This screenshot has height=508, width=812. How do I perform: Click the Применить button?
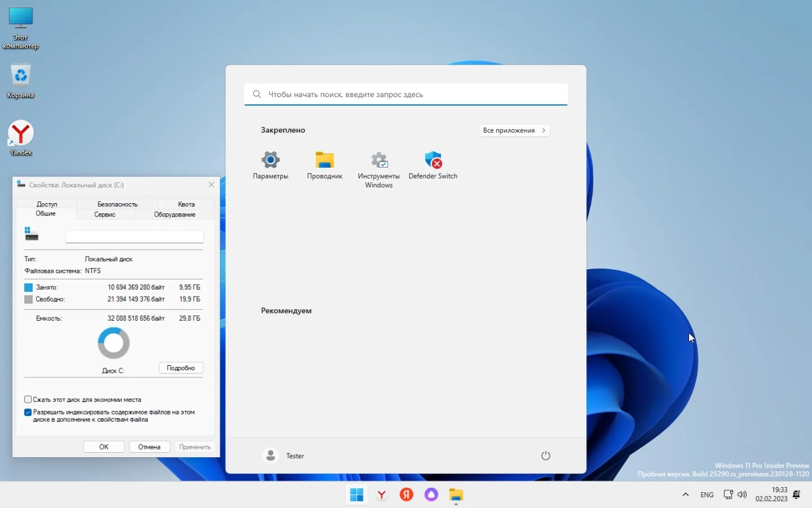[195, 447]
